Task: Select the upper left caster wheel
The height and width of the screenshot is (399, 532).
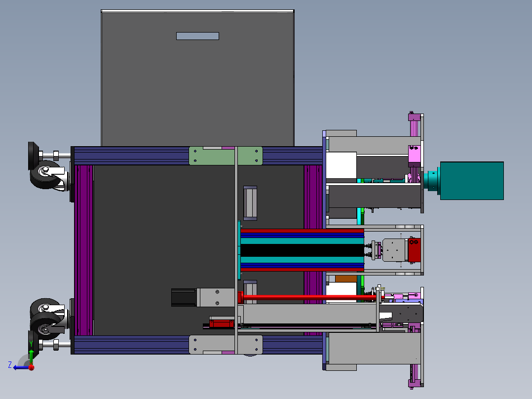Action: [x=45, y=175]
